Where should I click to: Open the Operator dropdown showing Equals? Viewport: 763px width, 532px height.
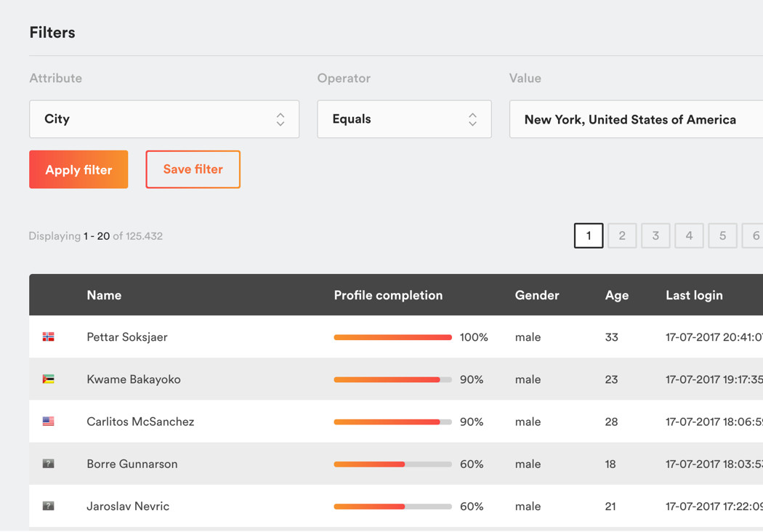[x=404, y=119]
